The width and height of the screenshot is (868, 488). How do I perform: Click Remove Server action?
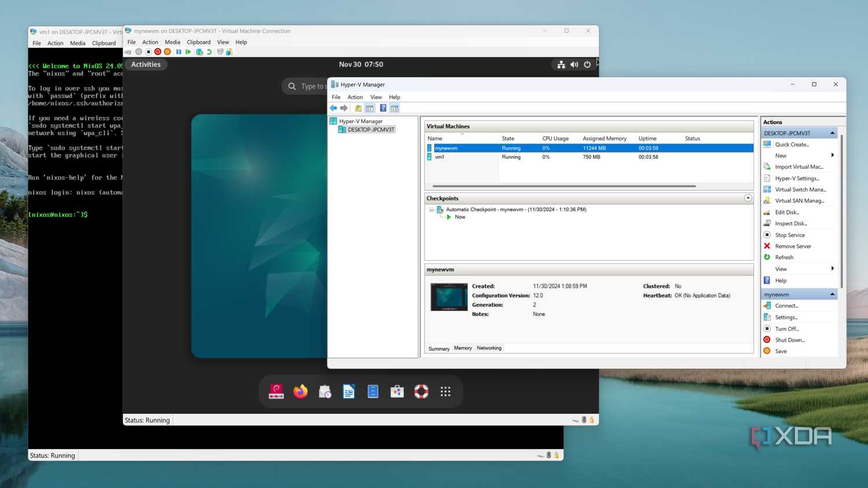tap(793, 246)
